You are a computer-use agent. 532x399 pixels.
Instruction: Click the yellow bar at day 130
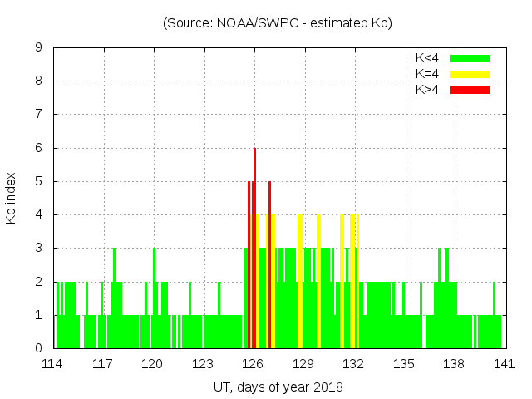click(319, 283)
